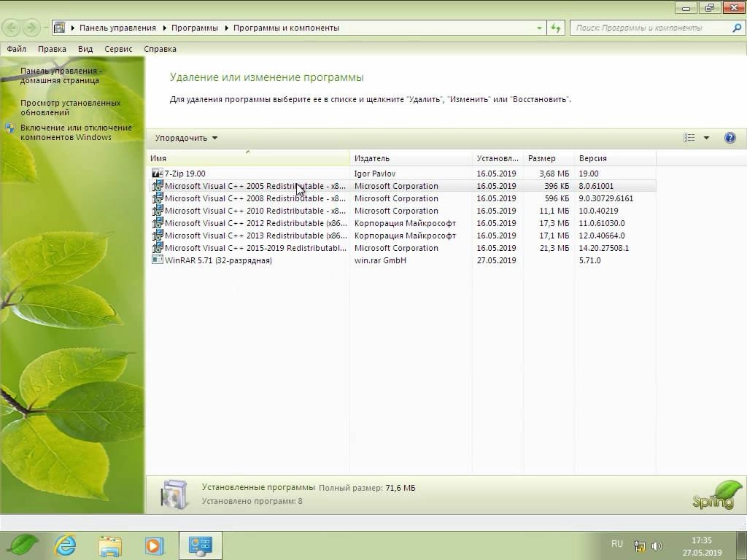Click the 27.05.2019 install date cell
Viewport: 747px width, 560px height.
tap(496, 260)
